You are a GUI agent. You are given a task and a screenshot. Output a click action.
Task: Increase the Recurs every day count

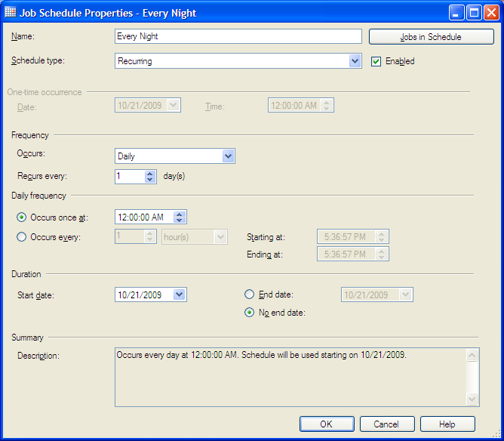point(149,173)
